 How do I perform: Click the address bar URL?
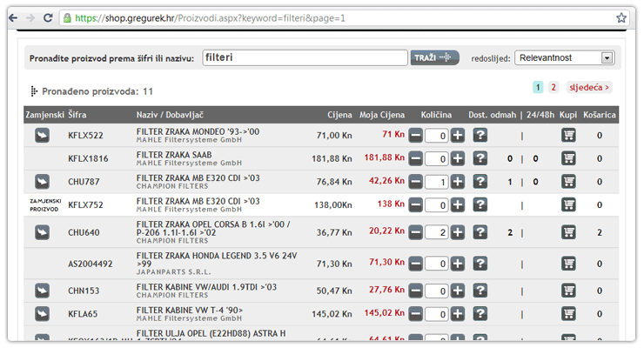pos(210,18)
